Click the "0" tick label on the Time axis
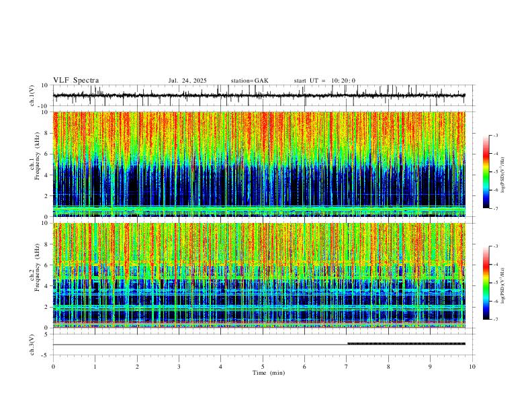The width and height of the screenshot is (532, 411). (x=53, y=367)
